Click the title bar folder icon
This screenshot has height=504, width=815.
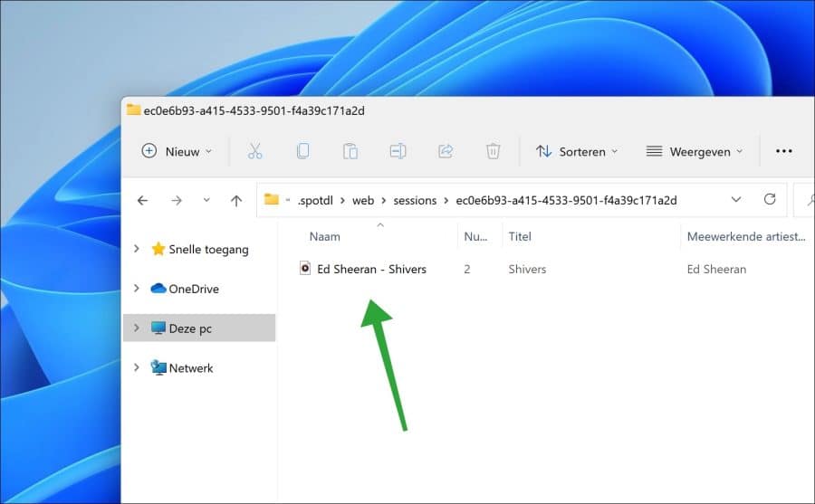tap(134, 109)
